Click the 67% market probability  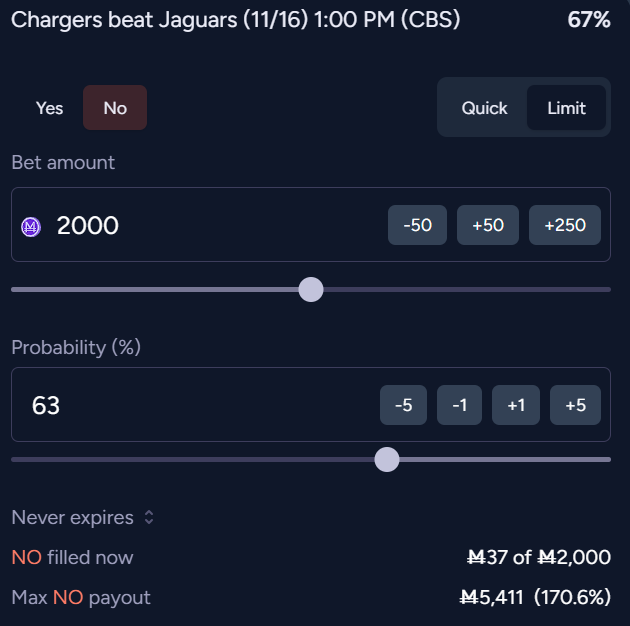coord(588,20)
